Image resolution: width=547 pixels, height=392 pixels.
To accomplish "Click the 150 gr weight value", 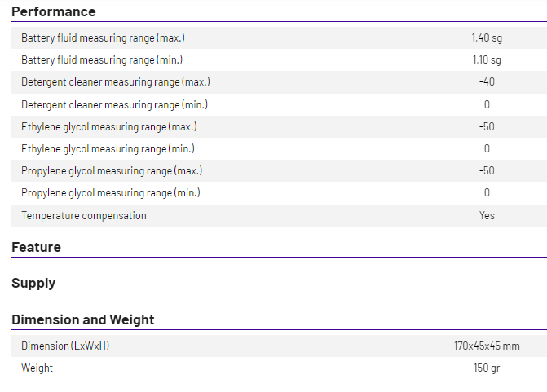I will coord(487,368).
